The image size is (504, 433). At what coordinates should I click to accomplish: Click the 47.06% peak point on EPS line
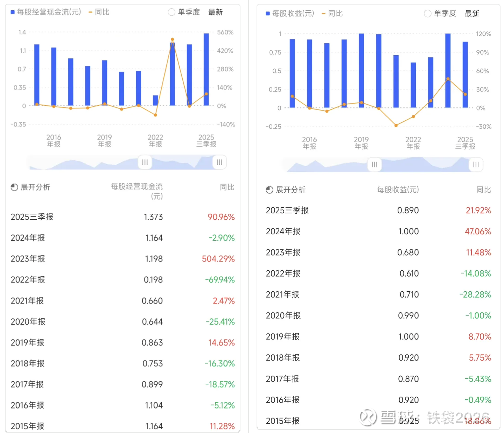tap(448, 79)
